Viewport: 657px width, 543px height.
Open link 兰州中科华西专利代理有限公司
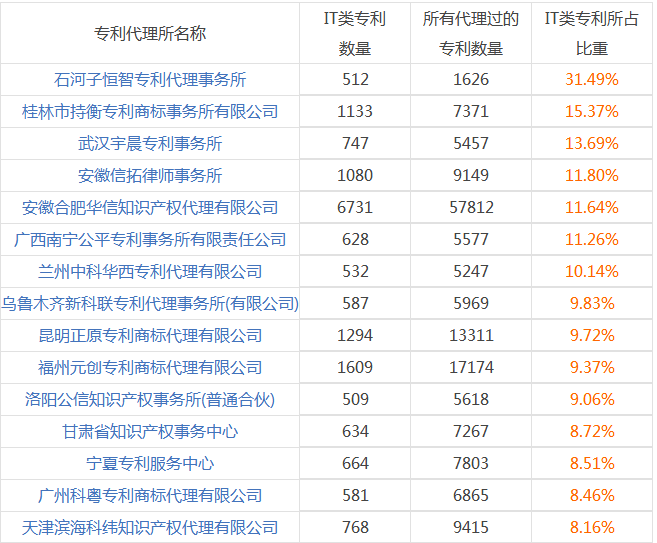150,272
